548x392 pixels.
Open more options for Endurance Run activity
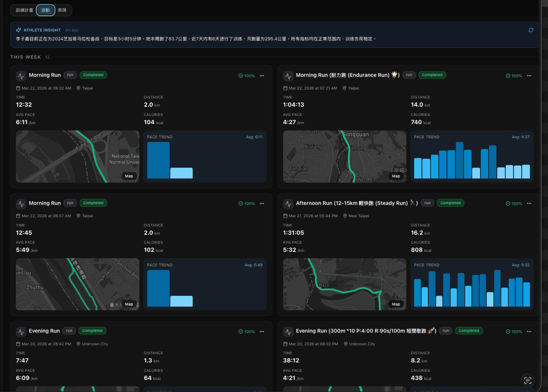coord(529,76)
